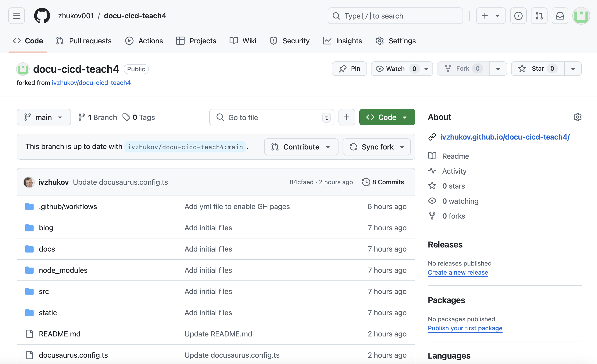Open pull requests icon in header
The width and height of the screenshot is (597, 364).
pos(539,16)
